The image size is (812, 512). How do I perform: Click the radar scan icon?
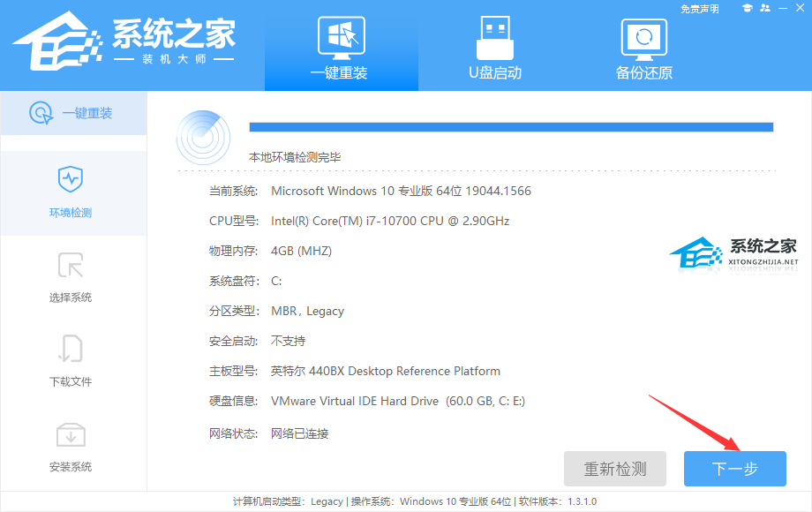pyautogui.click(x=204, y=137)
